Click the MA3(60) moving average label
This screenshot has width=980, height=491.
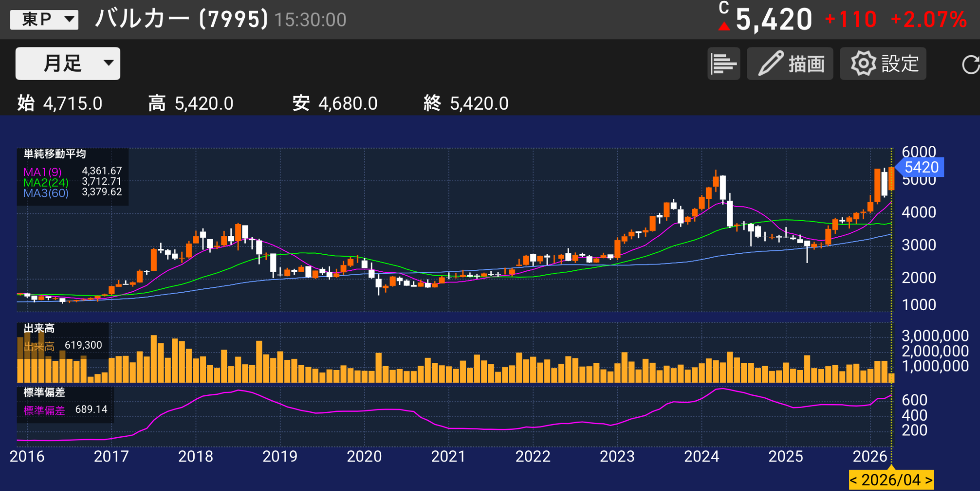(46, 193)
